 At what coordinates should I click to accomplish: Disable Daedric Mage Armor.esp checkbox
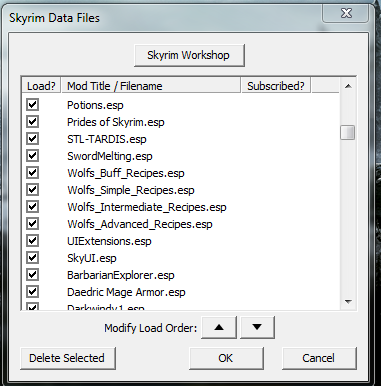coord(32,292)
